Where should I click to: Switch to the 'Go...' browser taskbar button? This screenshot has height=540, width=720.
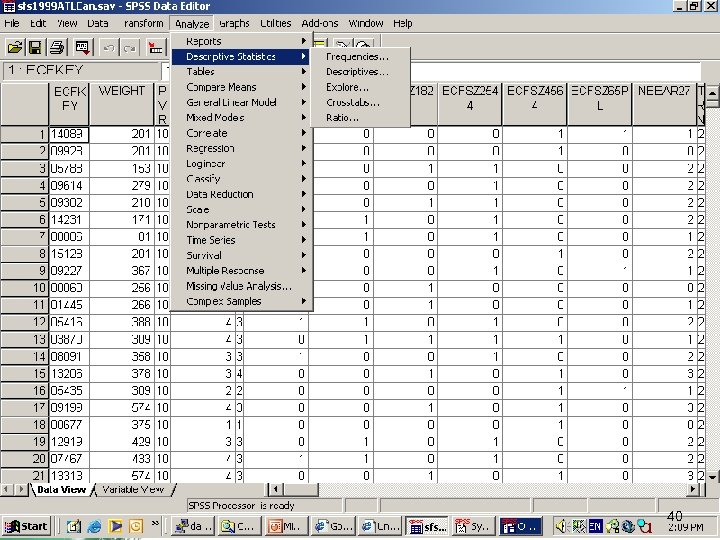tap(333, 526)
